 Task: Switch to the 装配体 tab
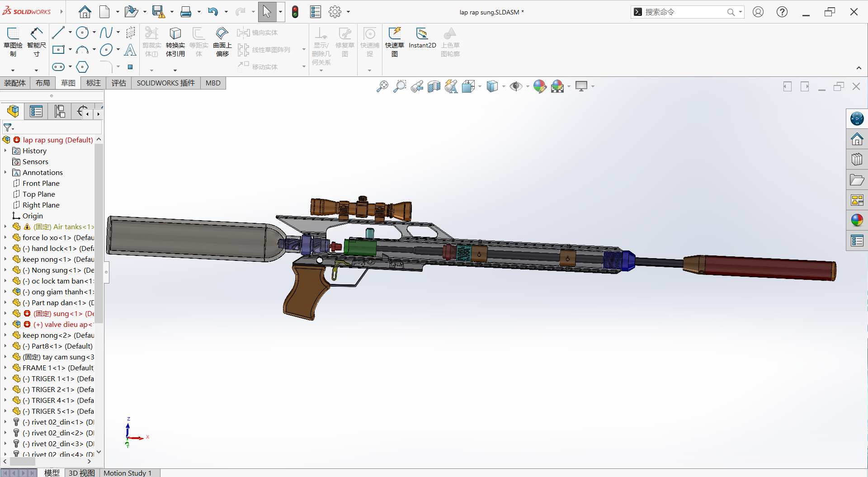[15, 83]
